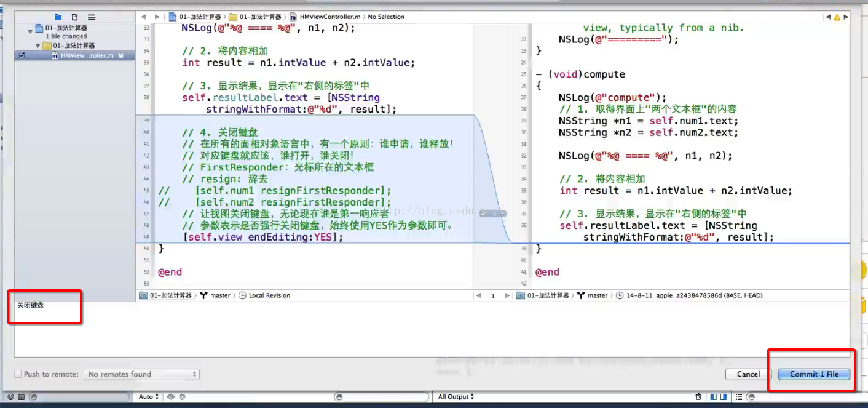This screenshot has width=868, height=408.
Task: Show the console pane split icon
Action: 724,397
